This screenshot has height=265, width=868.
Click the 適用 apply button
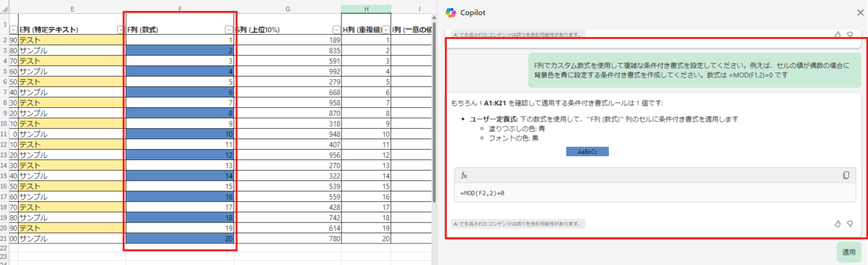coord(848,252)
